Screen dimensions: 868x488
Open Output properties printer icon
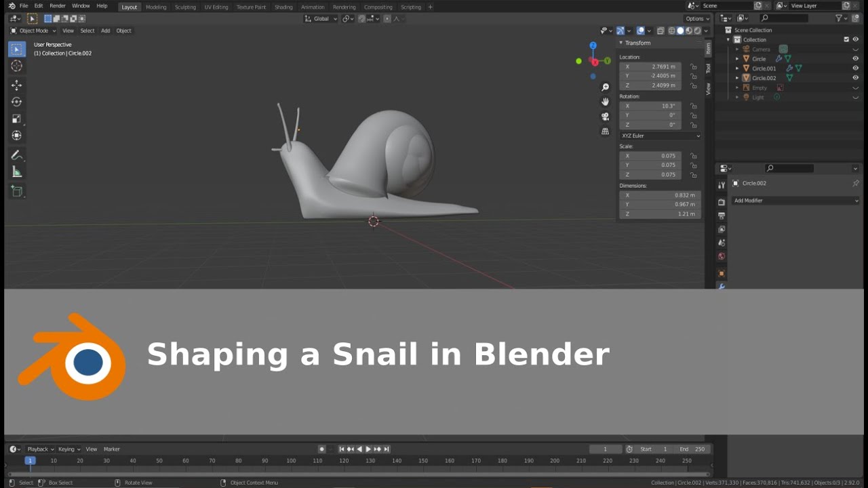click(x=722, y=216)
